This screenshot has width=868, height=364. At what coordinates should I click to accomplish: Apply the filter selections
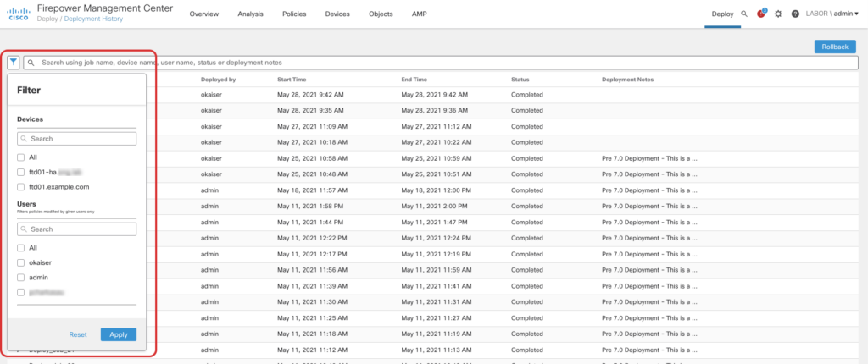click(x=119, y=334)
